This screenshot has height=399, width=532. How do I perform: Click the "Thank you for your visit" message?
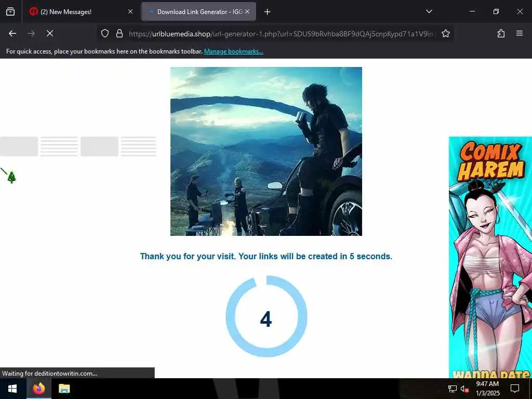(x=266, y=257)
